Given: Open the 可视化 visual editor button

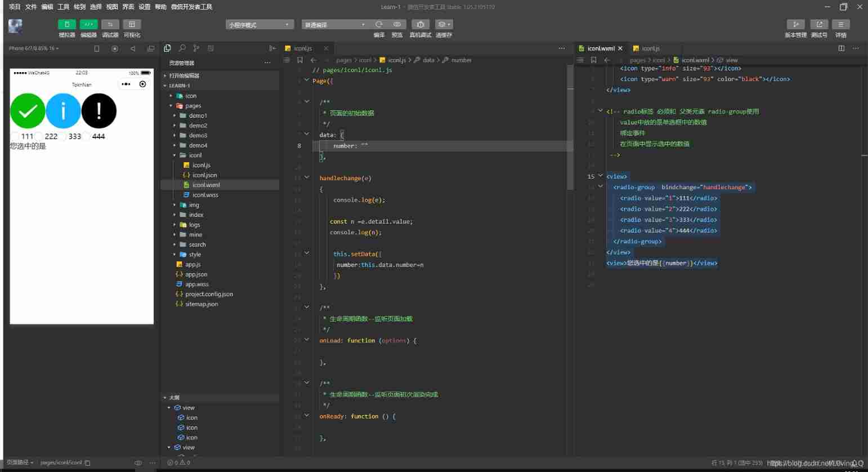Looking at the screenshot, I should point(132,24).
